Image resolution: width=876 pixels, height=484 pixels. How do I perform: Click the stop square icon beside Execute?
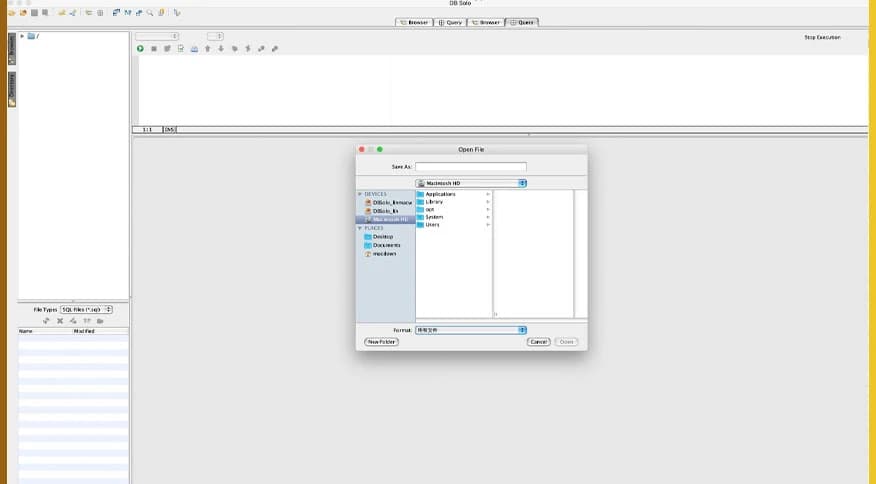154,48
